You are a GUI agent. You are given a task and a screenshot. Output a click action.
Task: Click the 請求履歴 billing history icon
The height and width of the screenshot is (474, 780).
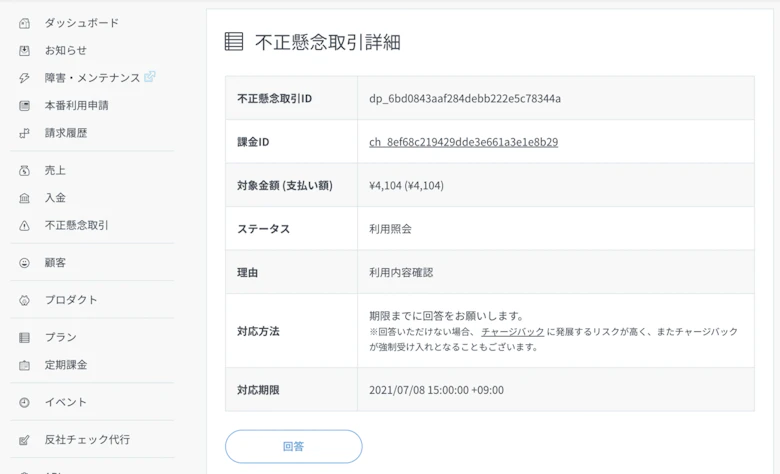[25, 133]
